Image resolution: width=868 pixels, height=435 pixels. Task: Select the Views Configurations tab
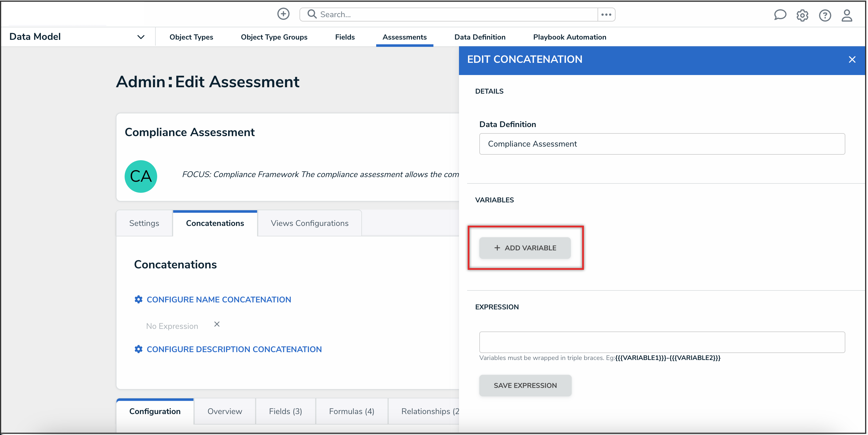point(309,223)
